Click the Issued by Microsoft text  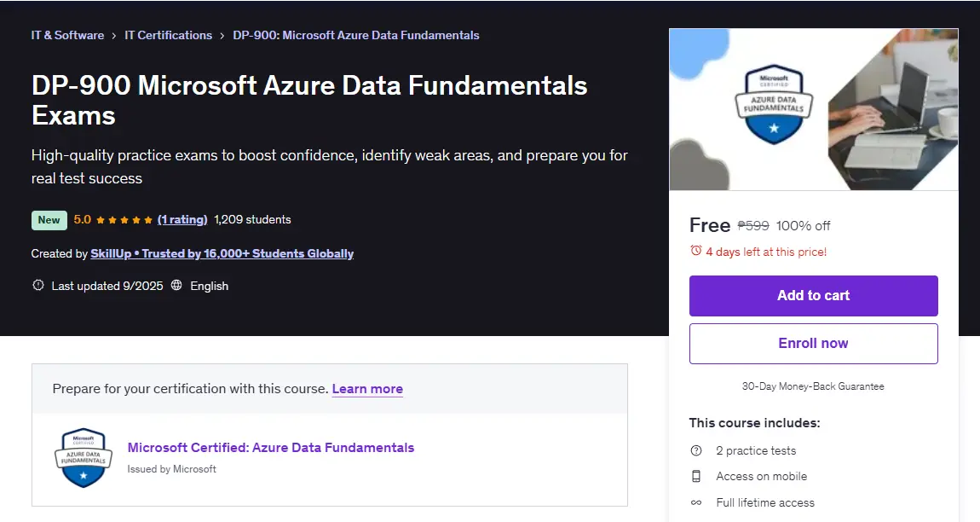point(171,469)
